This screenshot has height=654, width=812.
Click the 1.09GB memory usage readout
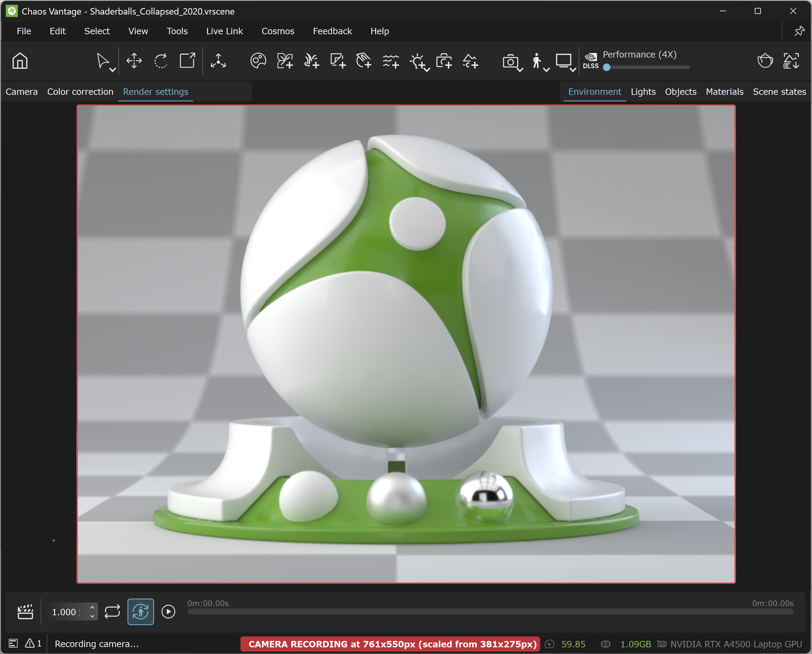[x=636, y=644]
